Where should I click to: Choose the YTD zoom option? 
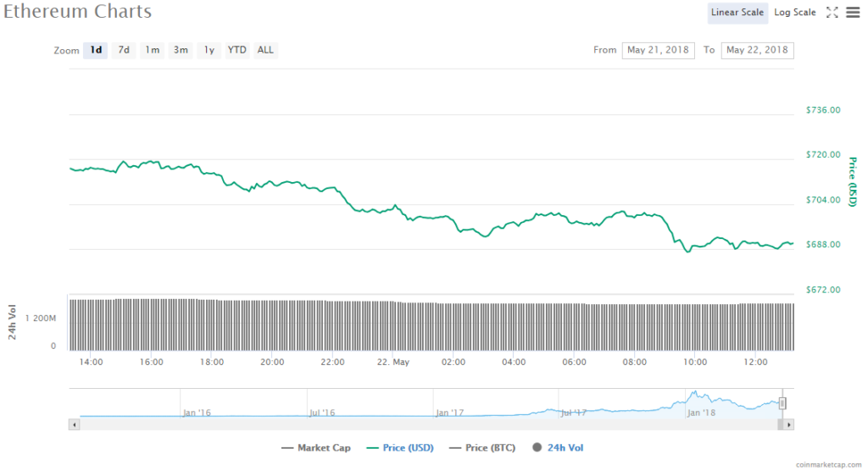click(x=237, y=50)
